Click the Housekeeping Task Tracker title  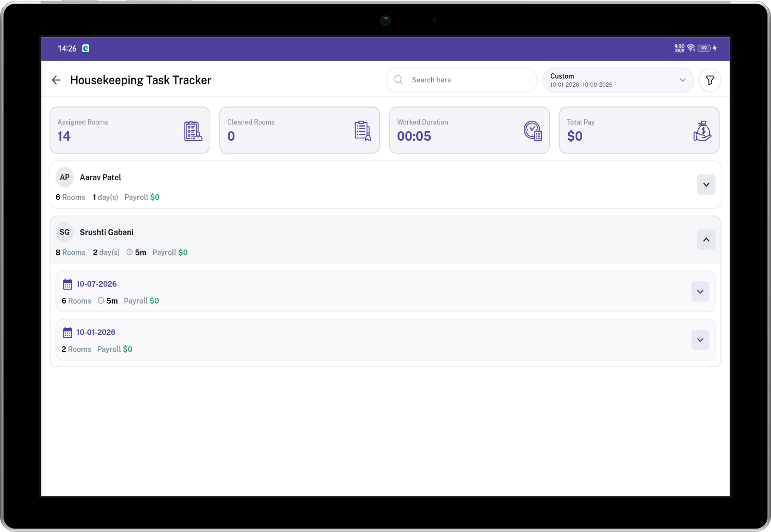(141, 80)
